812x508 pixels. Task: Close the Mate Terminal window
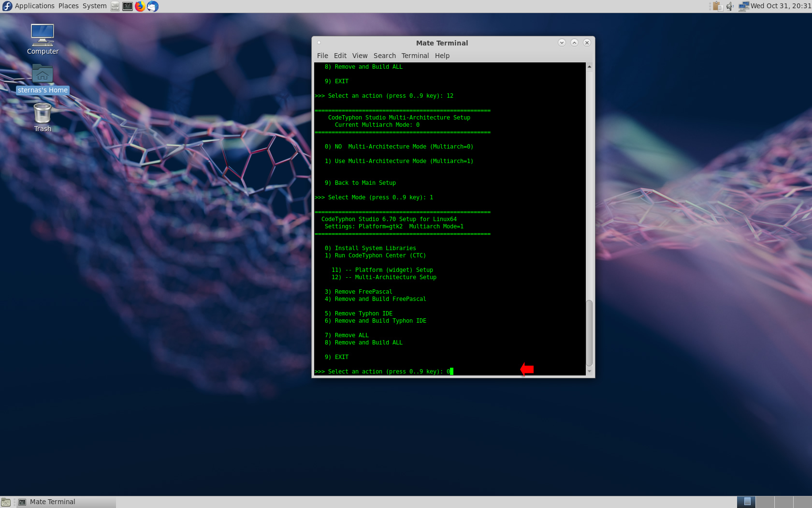(x=587, y=43)
